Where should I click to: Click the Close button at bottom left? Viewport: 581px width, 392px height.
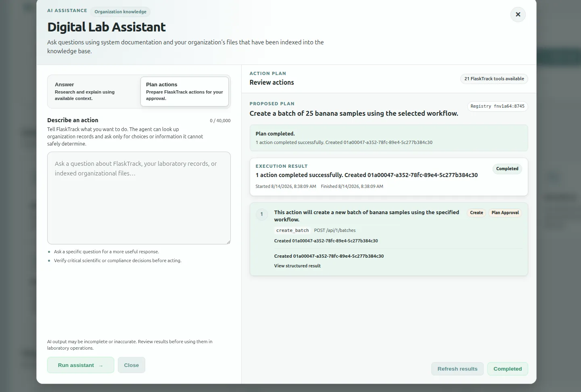pos(132,365)
